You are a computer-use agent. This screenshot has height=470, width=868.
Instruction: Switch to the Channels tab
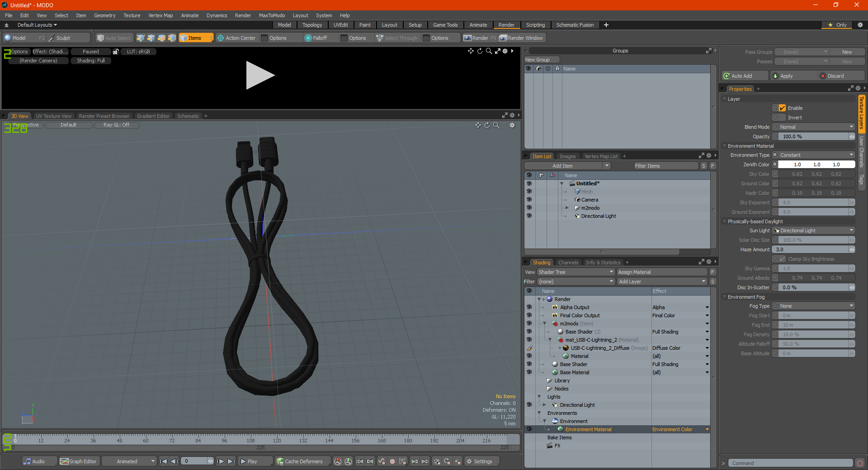[x=568, y=263]
